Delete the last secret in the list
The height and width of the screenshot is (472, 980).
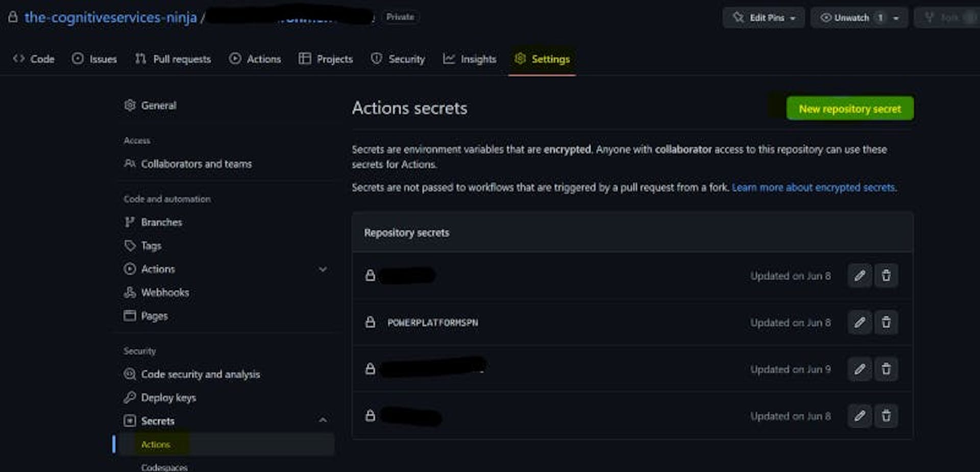point(886,416)
